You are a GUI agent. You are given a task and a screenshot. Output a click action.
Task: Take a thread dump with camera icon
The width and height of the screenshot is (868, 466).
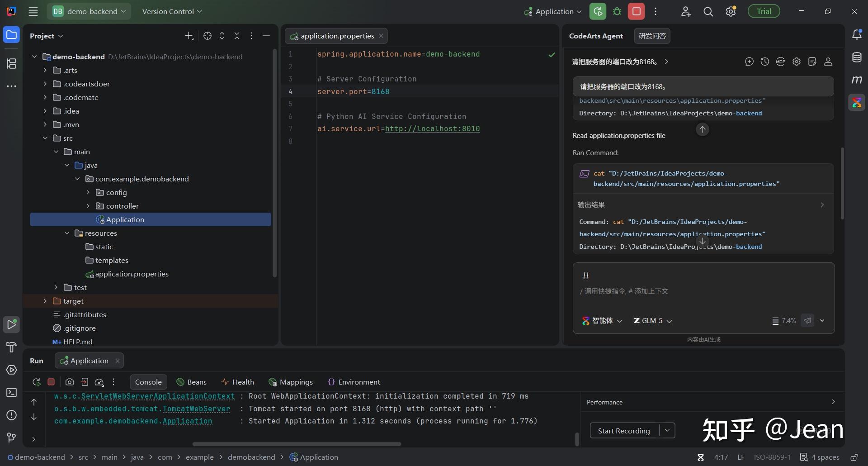pos(70,382)
